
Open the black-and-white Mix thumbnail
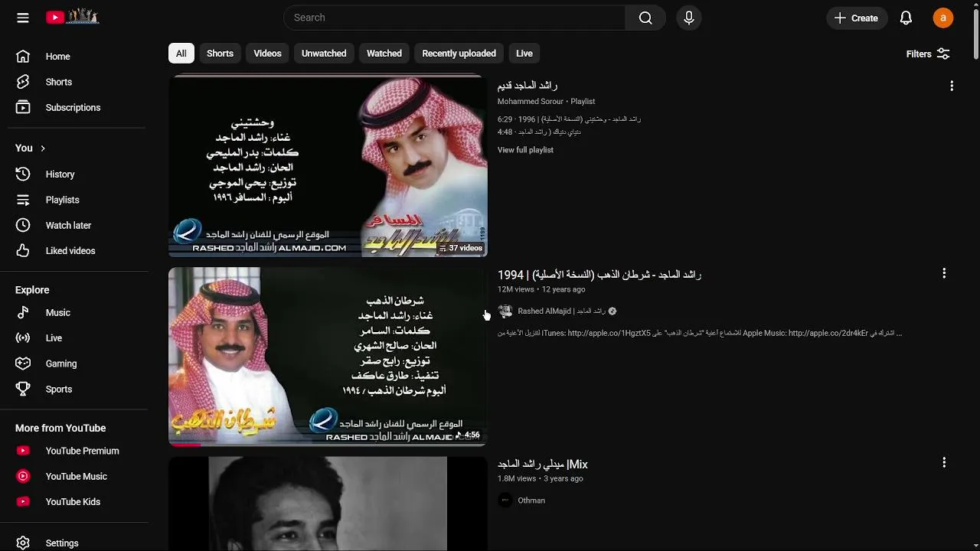[328, 504]
